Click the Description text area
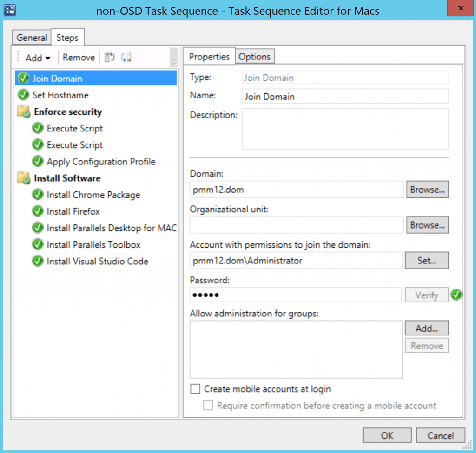Screen dimensions: 476x453 [345, 129]
